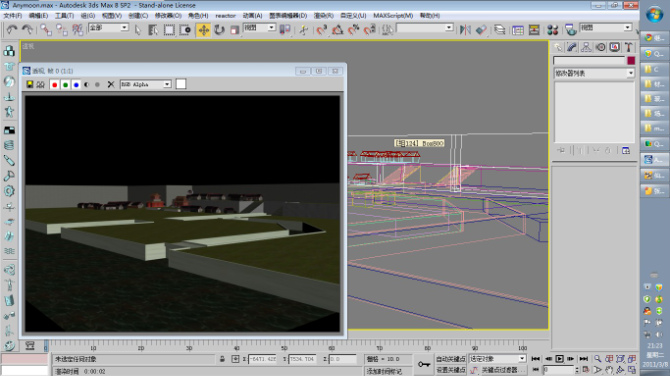
Task: Open the MAXScript(M) menu
Action: pyautogui.click(x=393, y=15)
